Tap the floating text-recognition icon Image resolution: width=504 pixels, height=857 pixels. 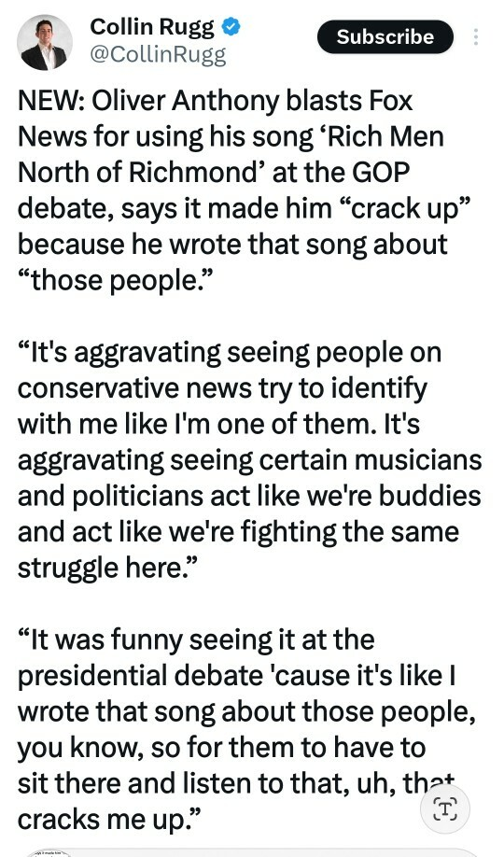coord(445,808)
